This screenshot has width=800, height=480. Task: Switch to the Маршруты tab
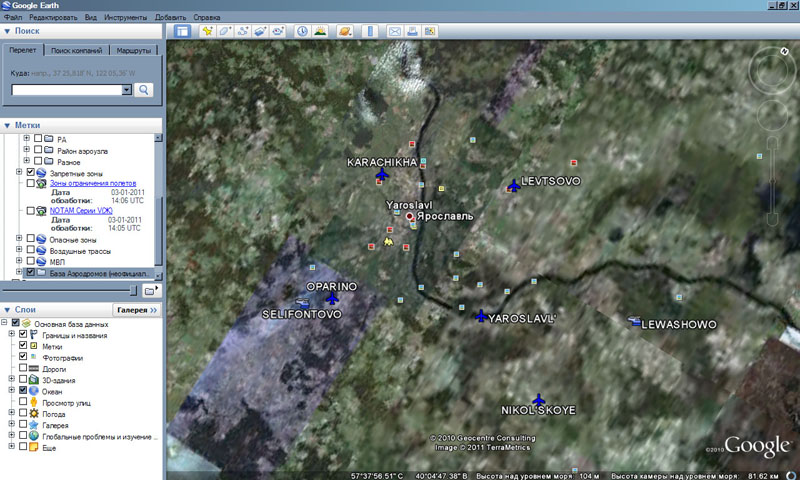133,50
